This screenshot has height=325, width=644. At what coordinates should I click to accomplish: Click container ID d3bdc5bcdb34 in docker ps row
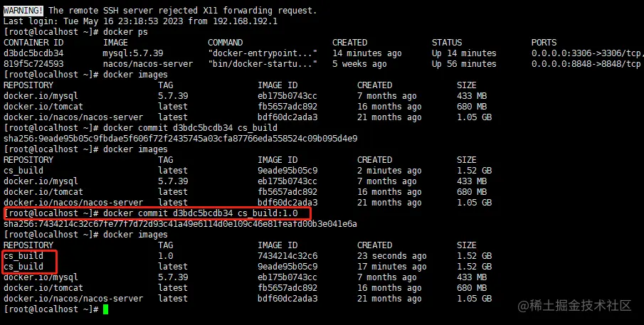(x=33, y=53)
